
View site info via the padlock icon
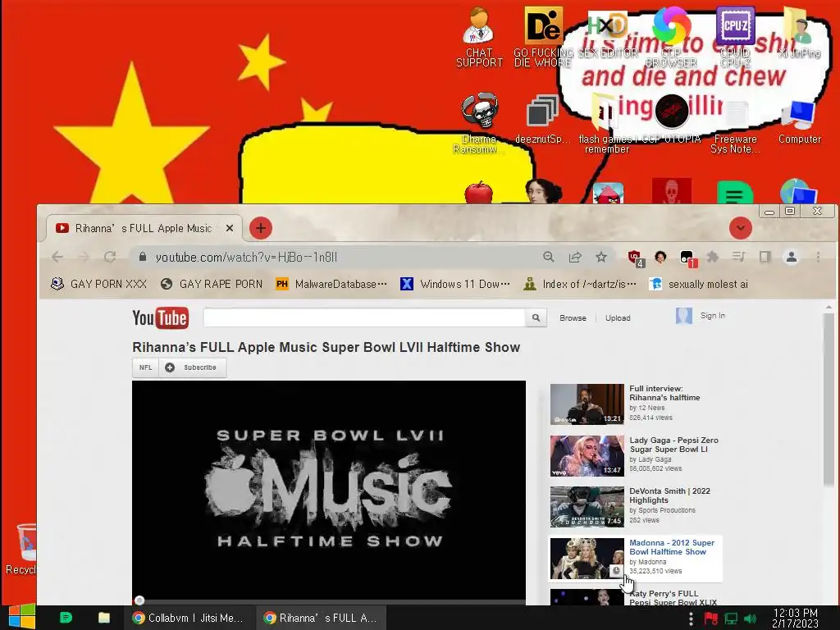[x=143, y=257]
